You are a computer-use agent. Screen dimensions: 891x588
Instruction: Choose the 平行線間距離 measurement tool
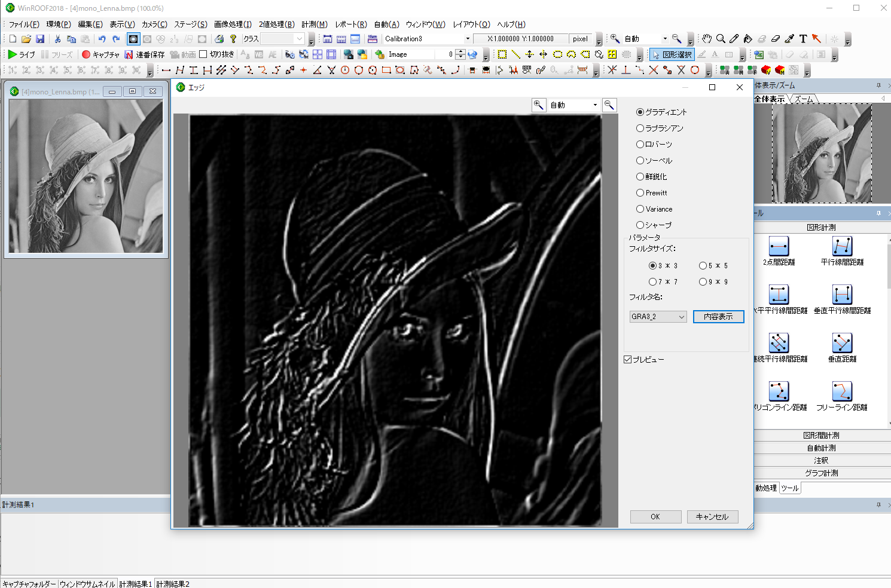coord(842,251)
